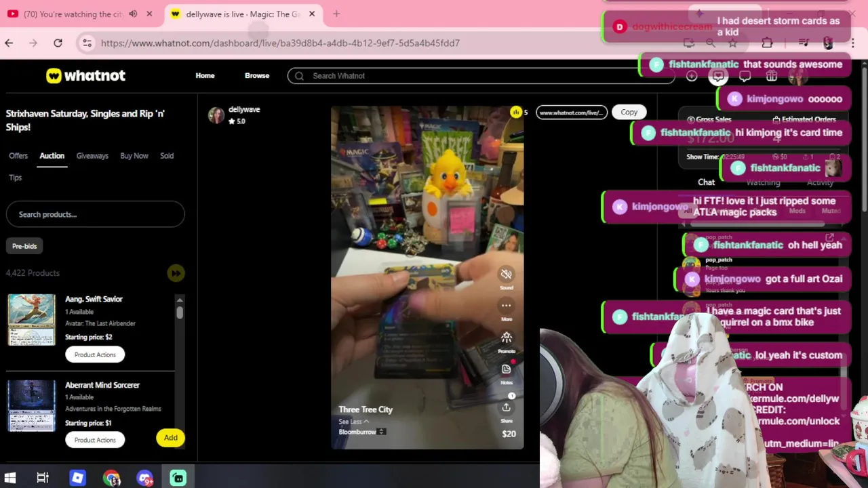Open a new browser tab
This screenshot has width=868, height=488.
pyautogui.click(x=336, y=14)
